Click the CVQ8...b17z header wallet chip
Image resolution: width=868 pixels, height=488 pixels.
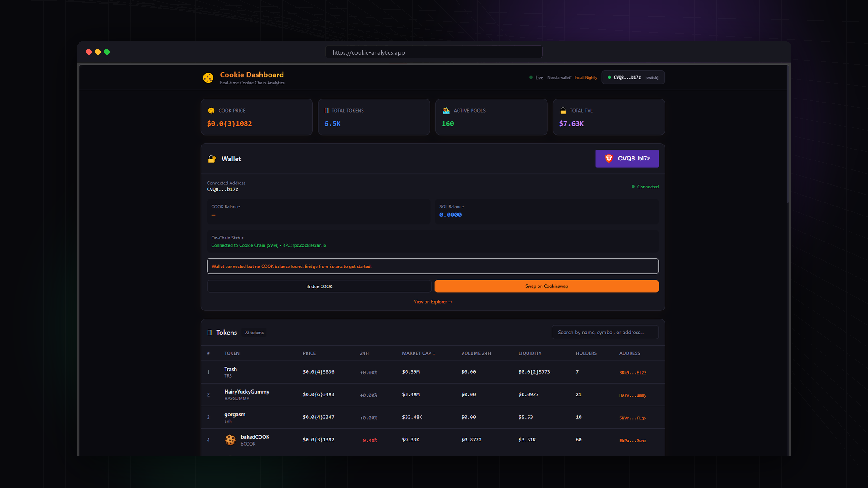click(x=633, y=77)
